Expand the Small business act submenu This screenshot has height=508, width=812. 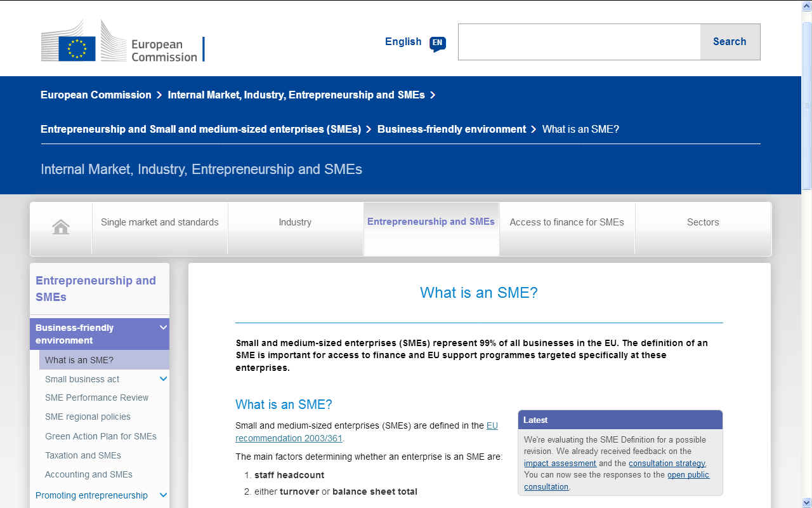click(x=163, y=379)
